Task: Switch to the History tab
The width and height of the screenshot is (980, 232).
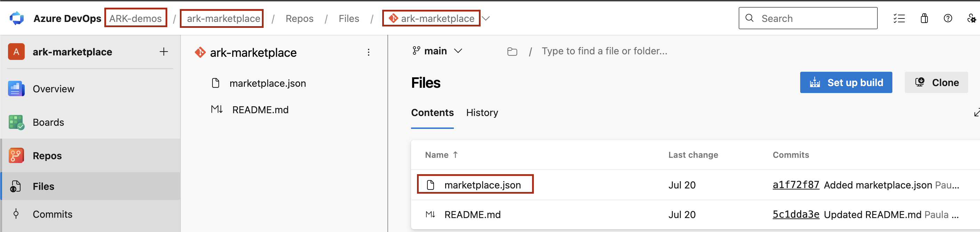Action: [482, 113]
